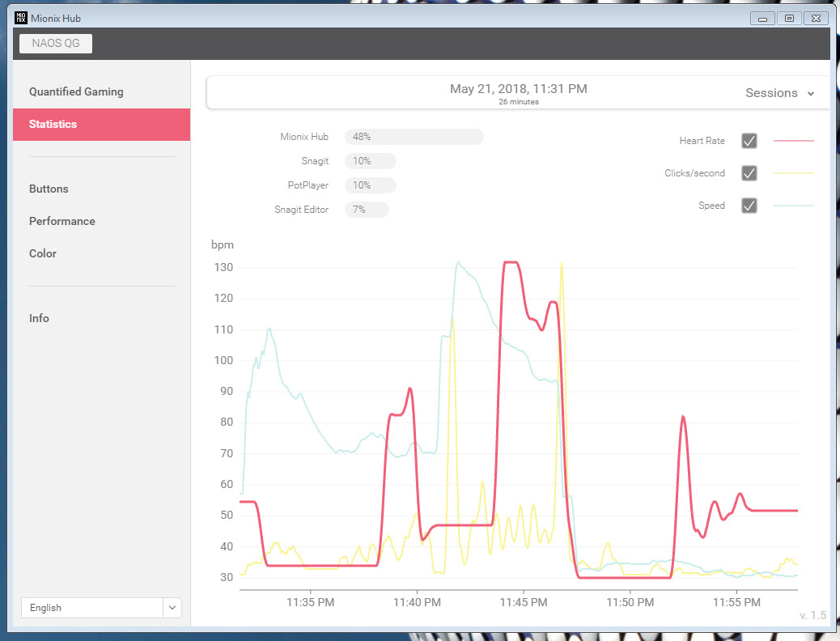The height and width of the screenshot is (641, 840).
Task: Select the NAOS QG device button
Action: 56,44
